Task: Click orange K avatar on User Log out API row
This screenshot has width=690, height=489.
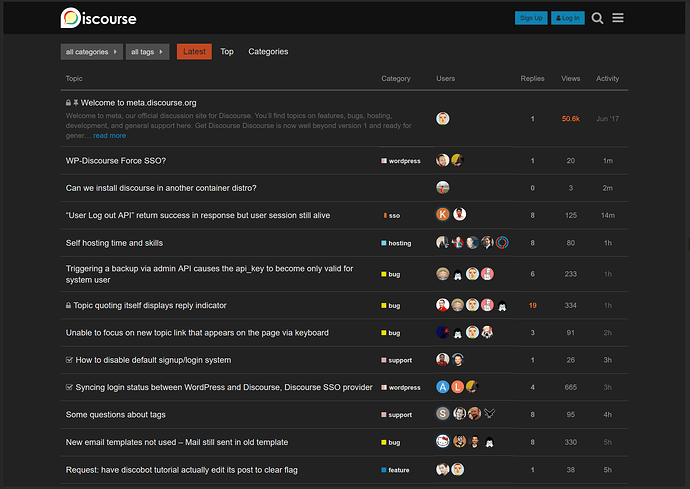Action: click(443, 214)
